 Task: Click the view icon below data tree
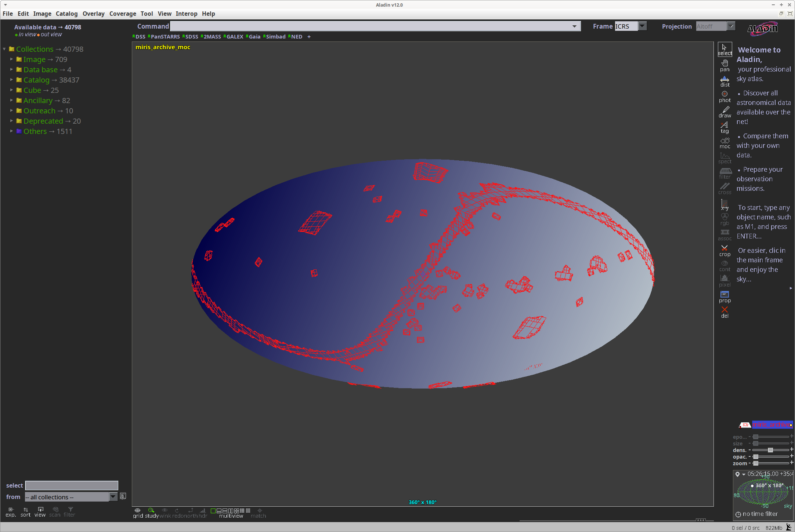click(40, 512)
